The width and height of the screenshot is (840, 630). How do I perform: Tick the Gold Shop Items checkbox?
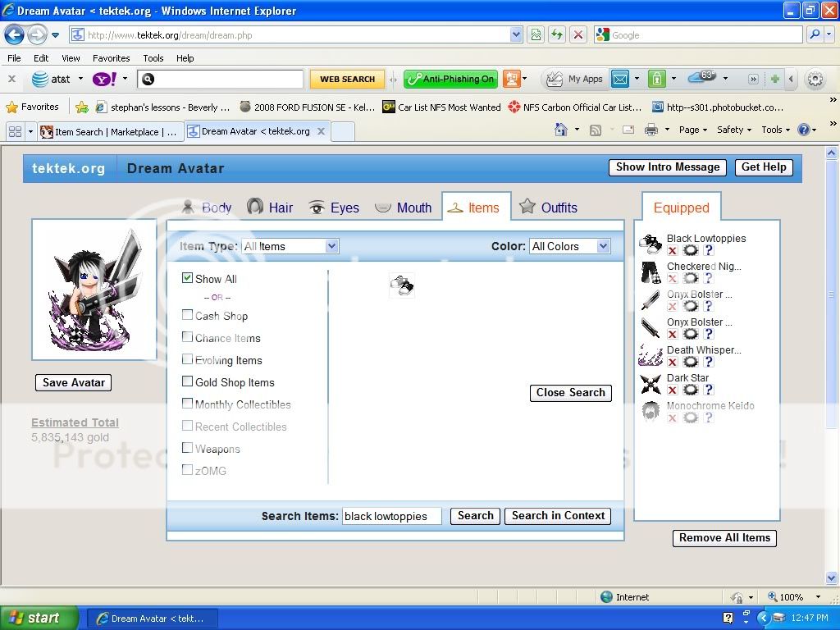point(188,381)
